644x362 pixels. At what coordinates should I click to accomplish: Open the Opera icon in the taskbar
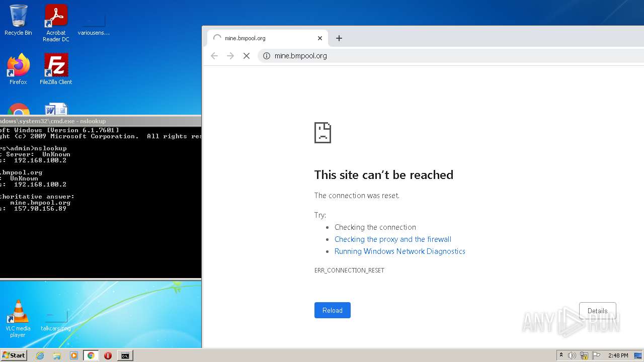(x=108, y=355)
